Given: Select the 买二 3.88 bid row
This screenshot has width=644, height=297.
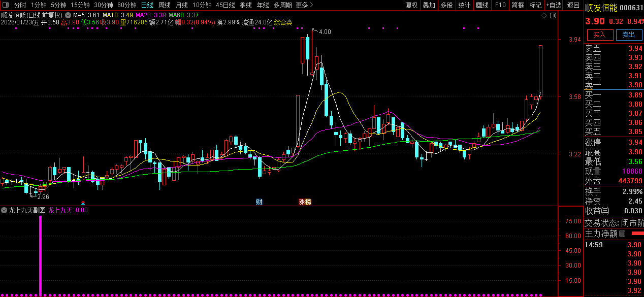Looking at the screenshot, I should 614,104.
